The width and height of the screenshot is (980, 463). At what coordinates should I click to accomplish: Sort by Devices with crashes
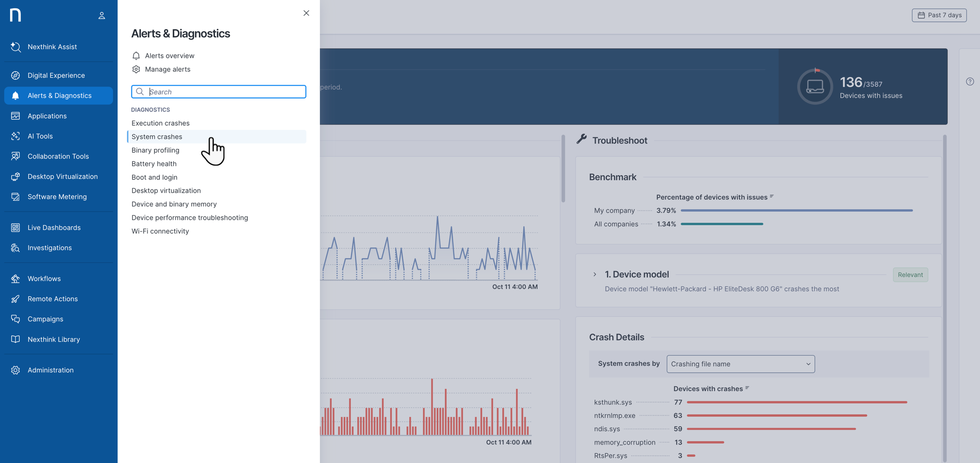pyautogui.click(x=747, y=388)
